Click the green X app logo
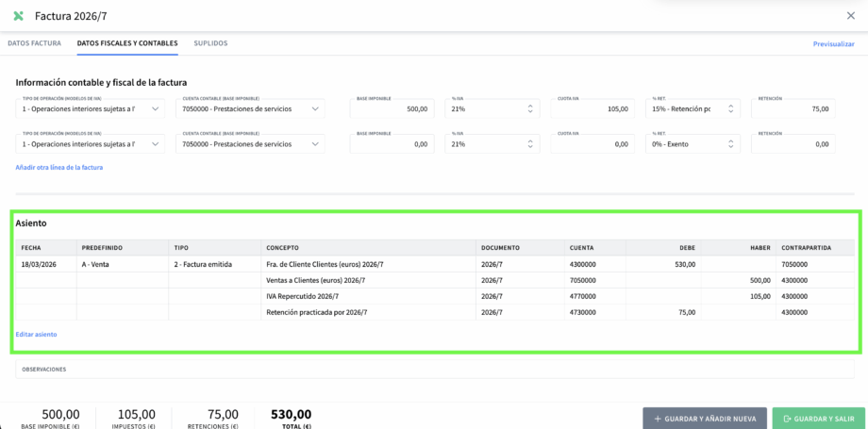868x429 pixels. [18, 16]
